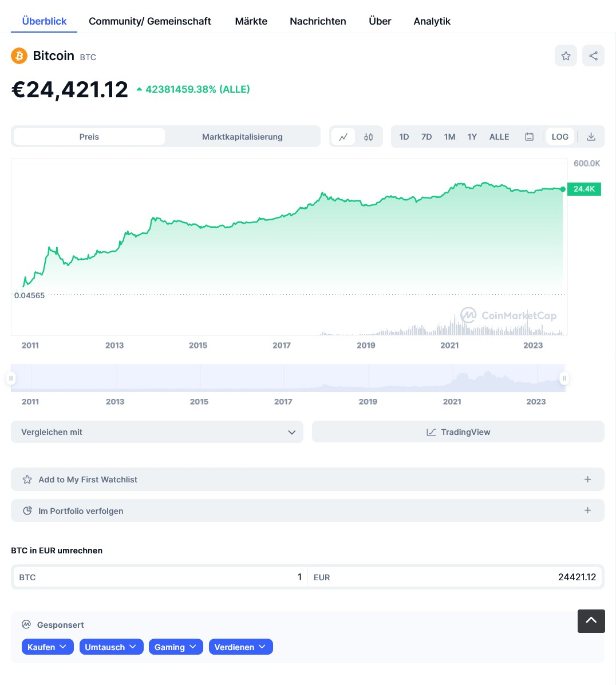Screen dimensions: 616x685
Task: Switch chart to Marktkapitalisierung
Action: 242,137
